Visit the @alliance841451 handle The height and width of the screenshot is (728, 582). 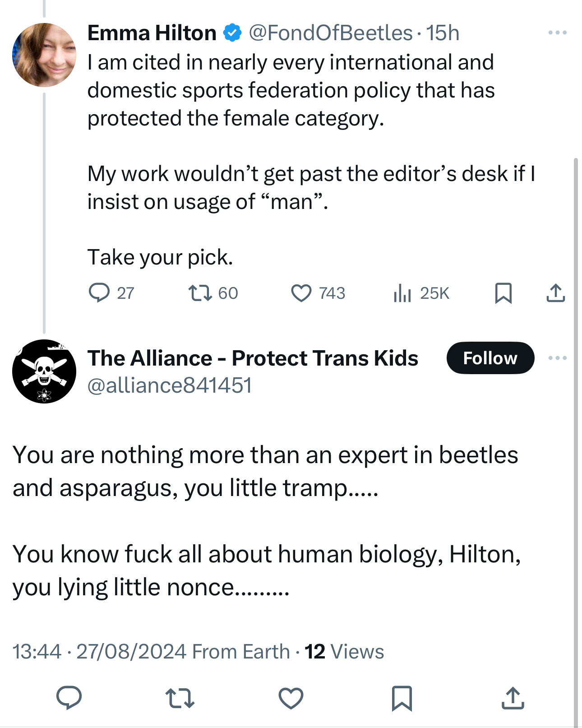tap(169, 385)
